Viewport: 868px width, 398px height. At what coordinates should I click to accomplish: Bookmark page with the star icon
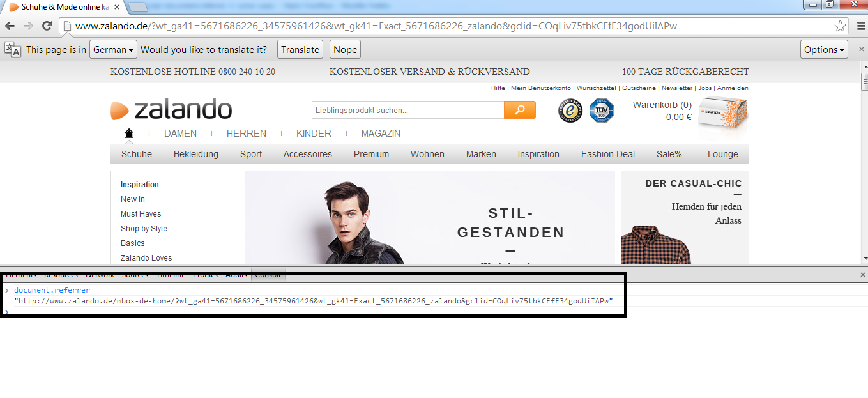[840, 26]
